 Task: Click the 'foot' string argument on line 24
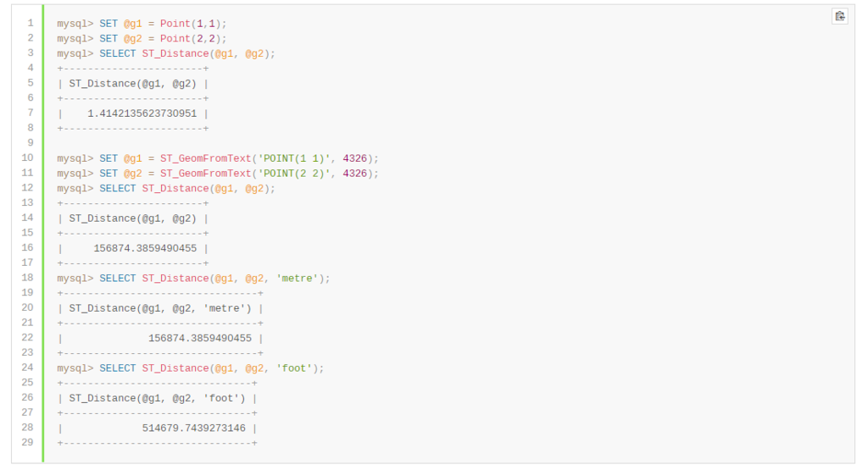[294, 368]
